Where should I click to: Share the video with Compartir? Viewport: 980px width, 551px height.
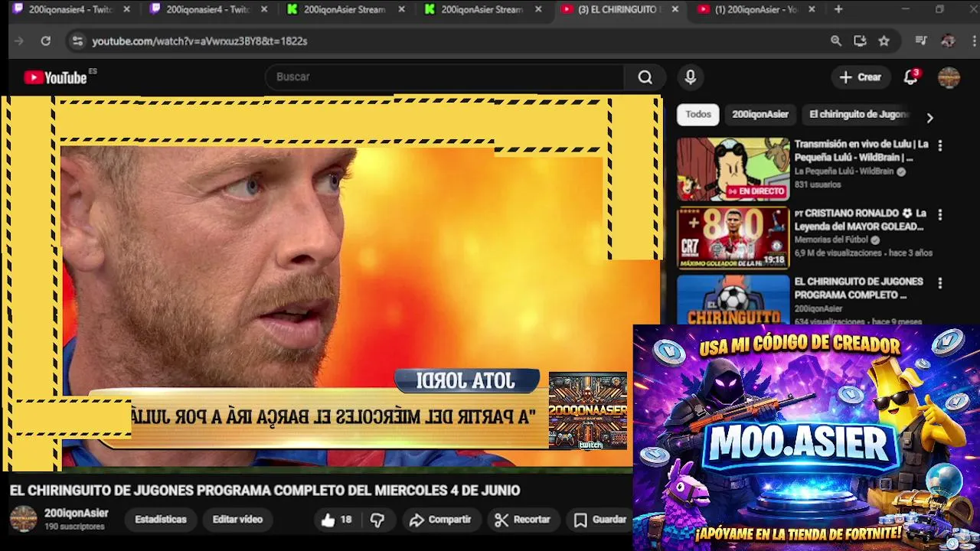click(x=440, y=520)
